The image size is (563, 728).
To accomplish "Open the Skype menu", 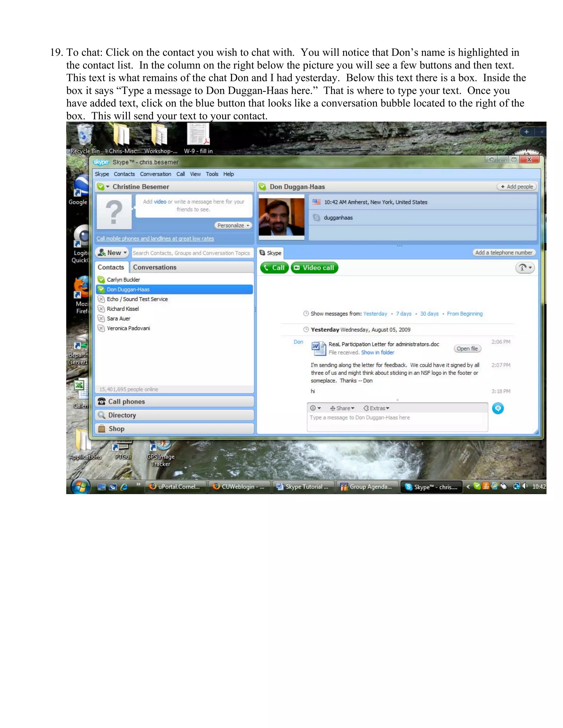I will pos(102,174).
